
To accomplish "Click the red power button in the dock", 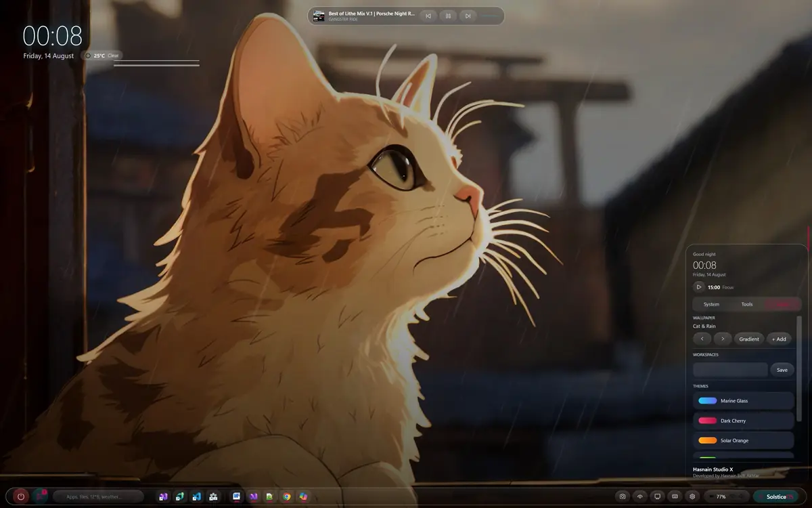I will [x=21, y=496].
